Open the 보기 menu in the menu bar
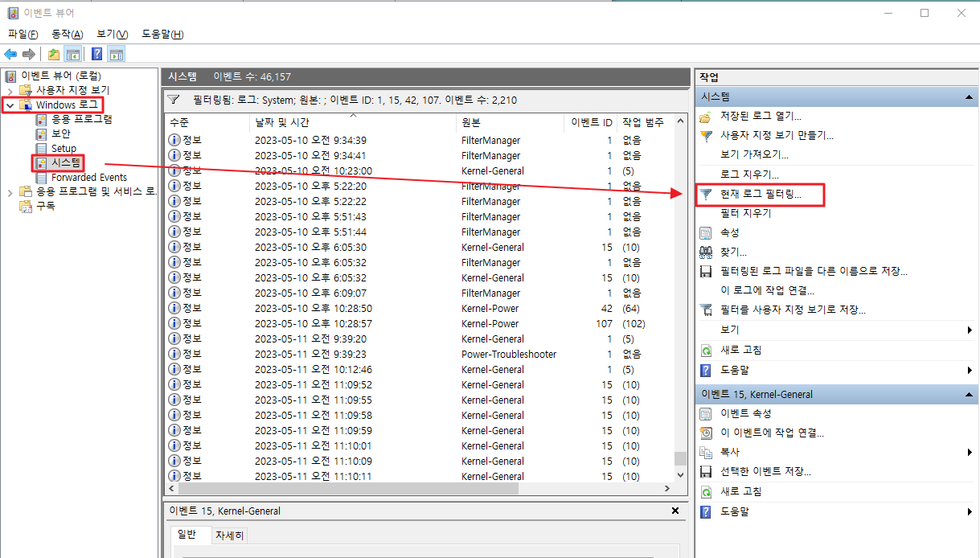Image resolution: width=980 pixels, height=558 pixels. tap(112, 34)
